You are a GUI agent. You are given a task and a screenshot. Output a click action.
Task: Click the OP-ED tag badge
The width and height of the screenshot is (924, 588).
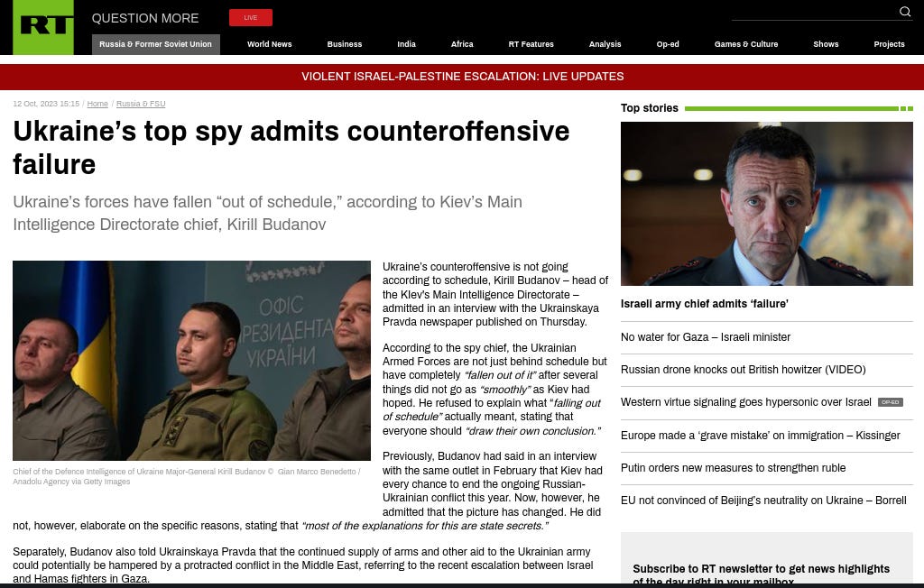tap(890, 402)
